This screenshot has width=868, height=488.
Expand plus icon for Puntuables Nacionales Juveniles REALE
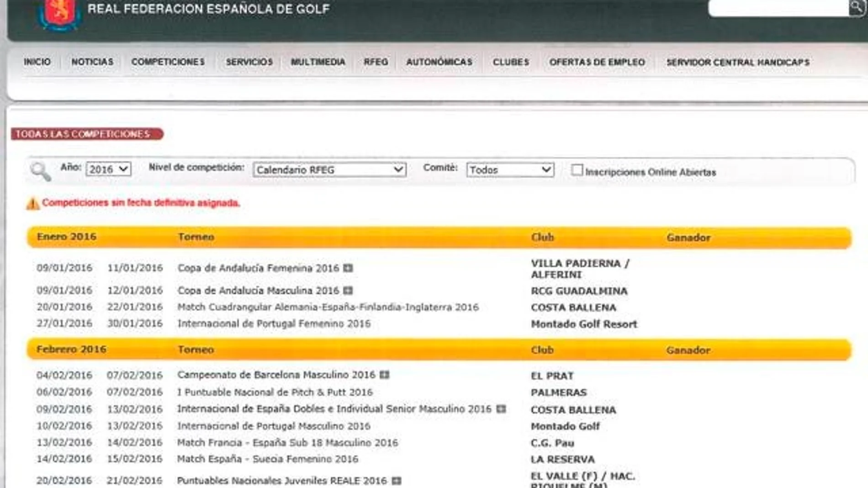point(397,481)
